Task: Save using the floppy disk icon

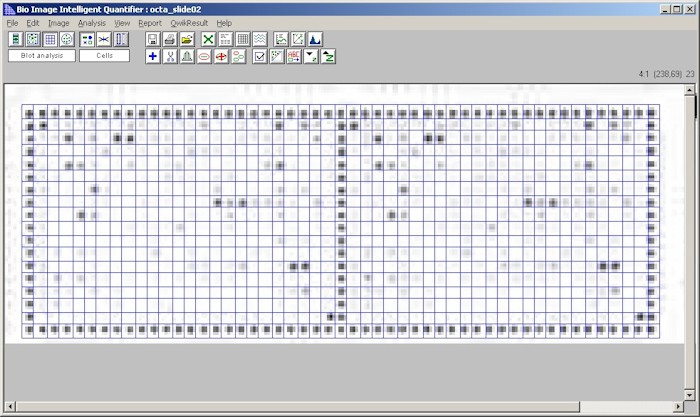Action: pos(153,39)
